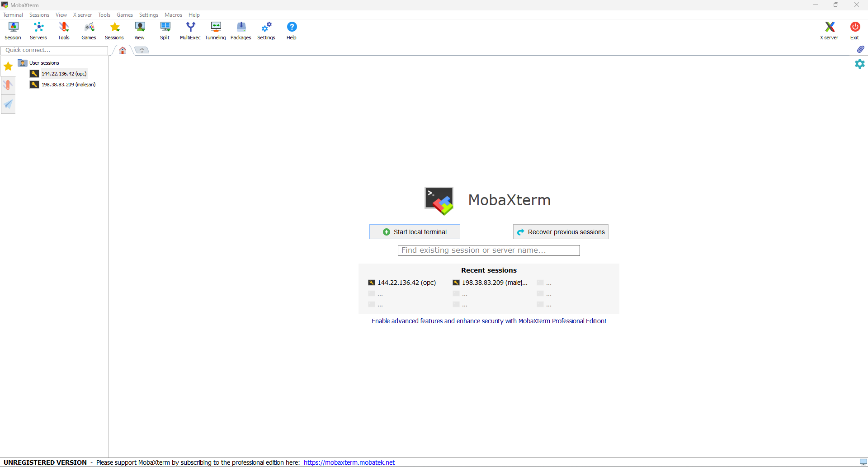The image size is (868, 467).
Task: Follow the mobaxterm.mobatek.net link
Action: coord(349,462)
